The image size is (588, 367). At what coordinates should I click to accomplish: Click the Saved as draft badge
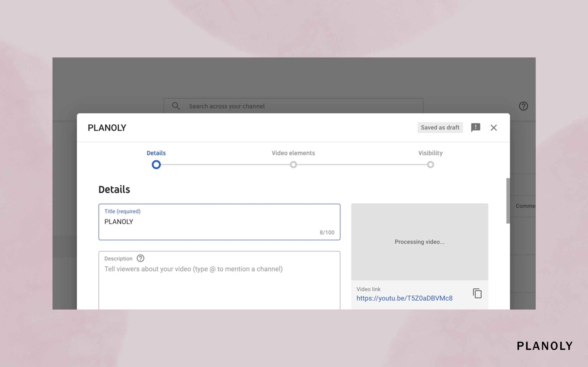(440, 128)
